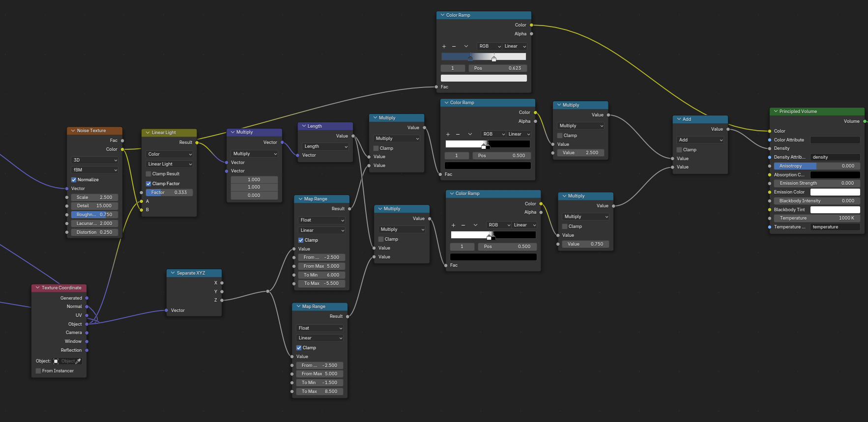
Task: Open the tools chevron in the middle Color Ramp
Action: coord(470,134)
